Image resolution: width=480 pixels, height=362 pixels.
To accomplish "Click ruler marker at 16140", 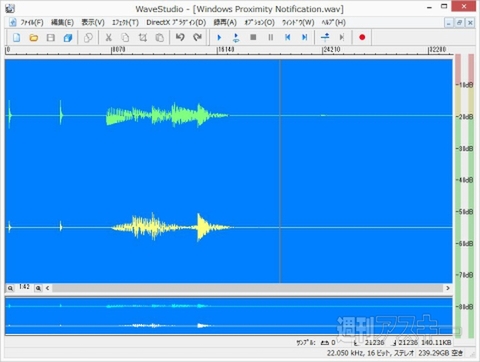I will coord(226,50).
